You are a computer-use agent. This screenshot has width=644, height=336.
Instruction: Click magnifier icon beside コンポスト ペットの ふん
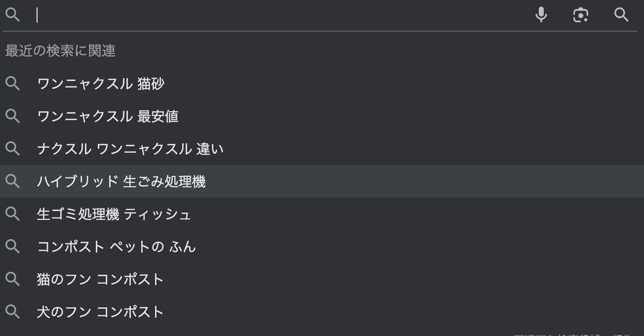point(12,247)
